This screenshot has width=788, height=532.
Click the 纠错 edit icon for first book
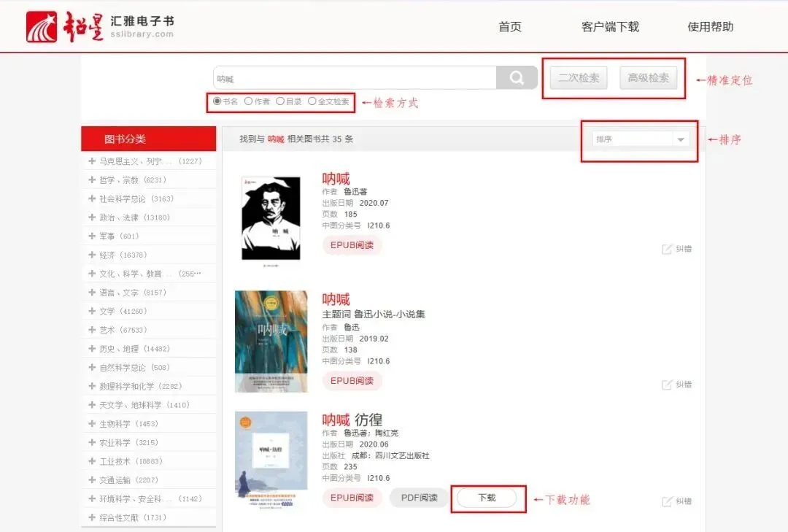[667, 249]
